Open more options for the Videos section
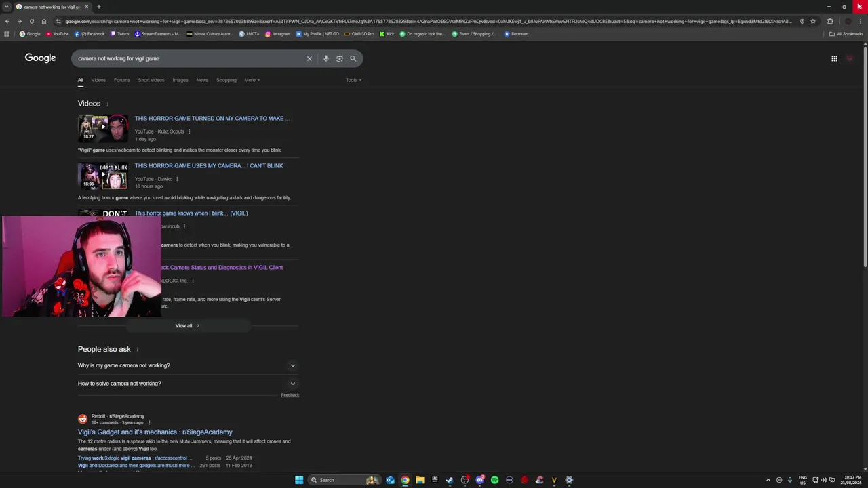The width and height of the screenshot is (868, 488). (x=107, y=104)
